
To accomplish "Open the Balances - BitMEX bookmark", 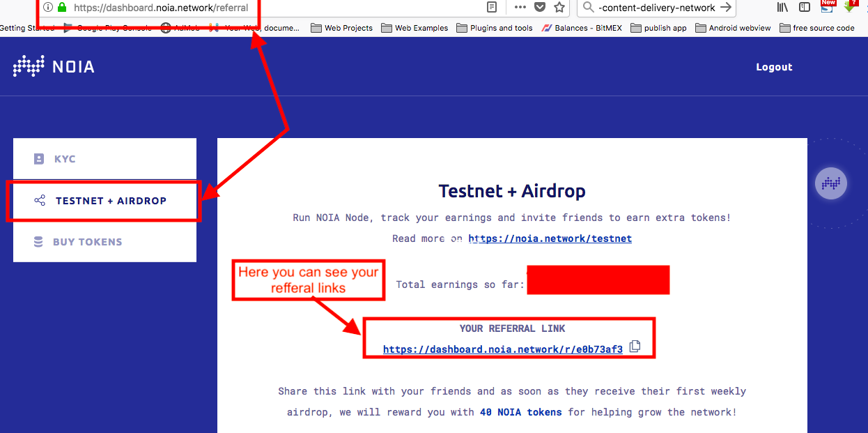I will (582, 28).
